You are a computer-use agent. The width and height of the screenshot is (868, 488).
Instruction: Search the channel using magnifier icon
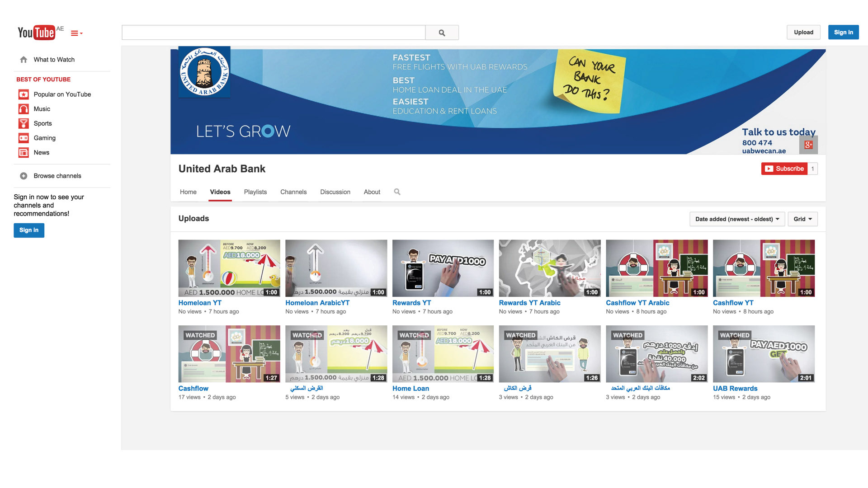pos(397,192)
